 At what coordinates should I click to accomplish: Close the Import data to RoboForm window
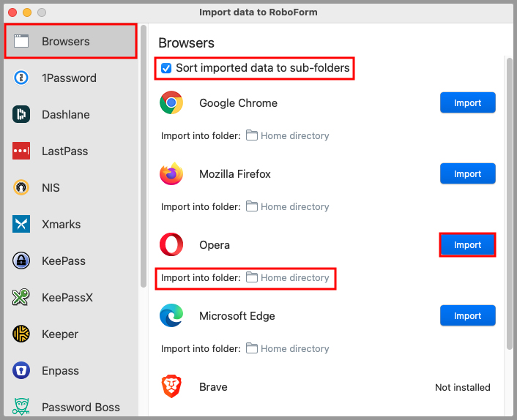(12, 12)
